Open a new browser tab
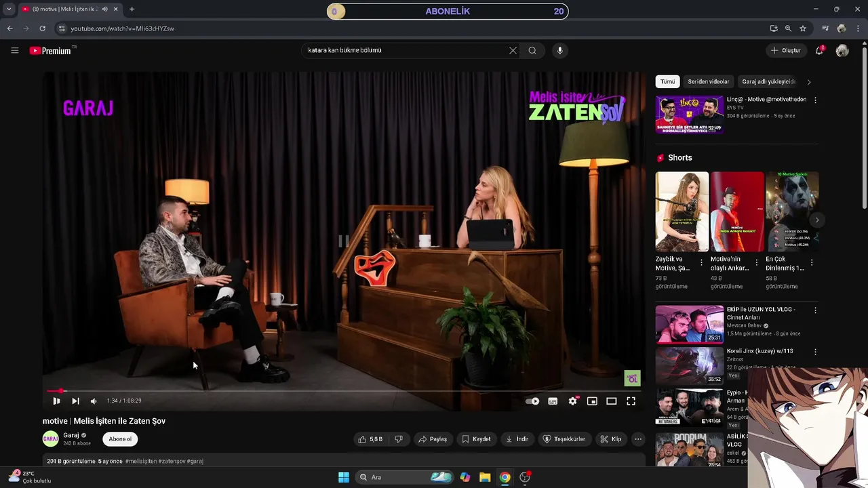This screenshot has width=868, height=488. [132, 9]
